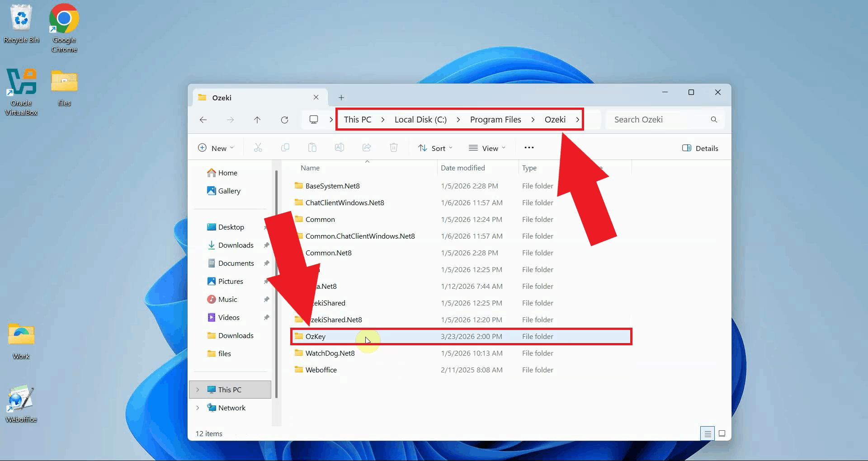Viewport: 868px width, 461px height.
Task: Open the Sort dropdown menu
Action: 435,148
